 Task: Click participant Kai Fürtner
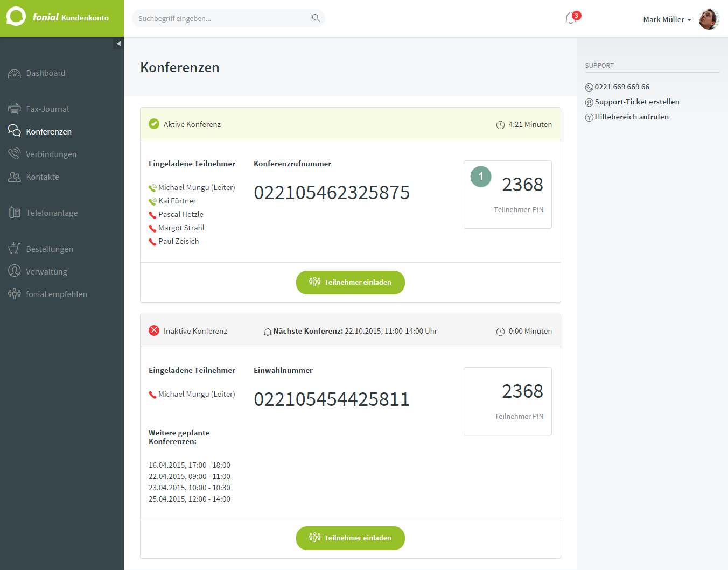[x=177, y=201]
